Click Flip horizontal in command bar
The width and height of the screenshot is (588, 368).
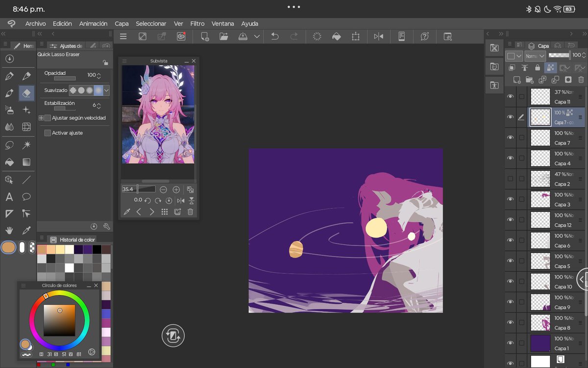pos(378,36)
